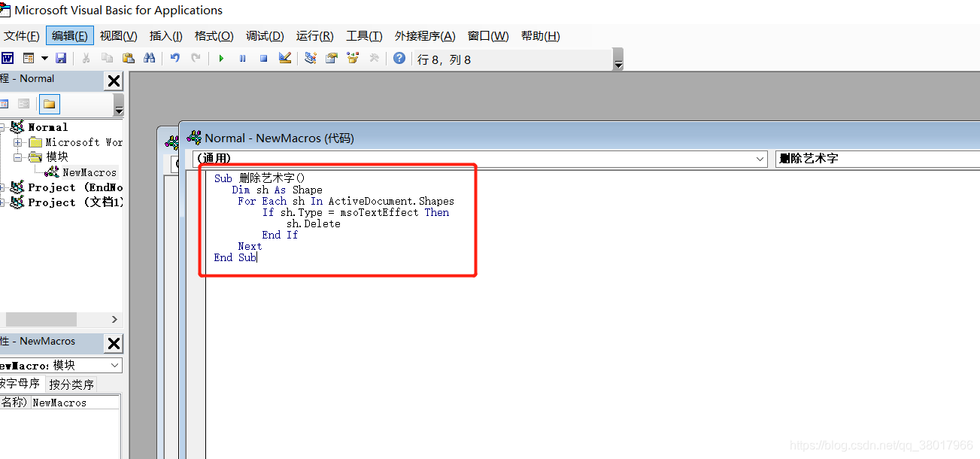Click the Find binoculars icon
Screen dimensions: 980x459
pos(149,58)
